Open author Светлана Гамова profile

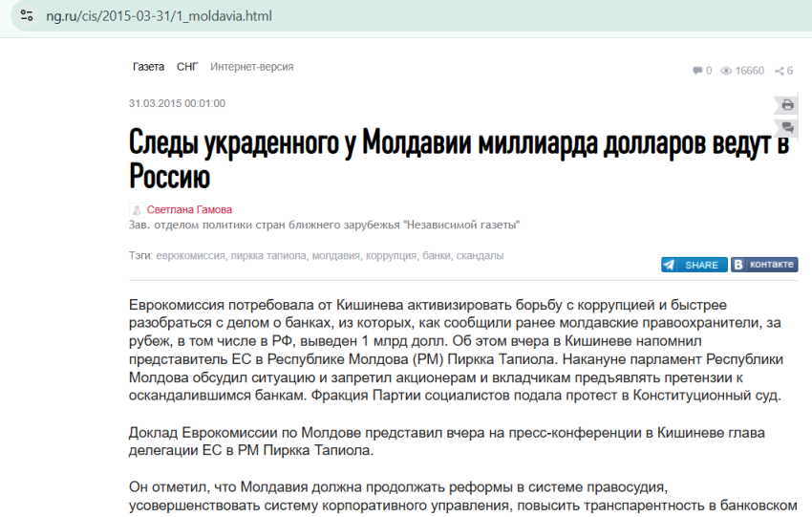(189, 210)
